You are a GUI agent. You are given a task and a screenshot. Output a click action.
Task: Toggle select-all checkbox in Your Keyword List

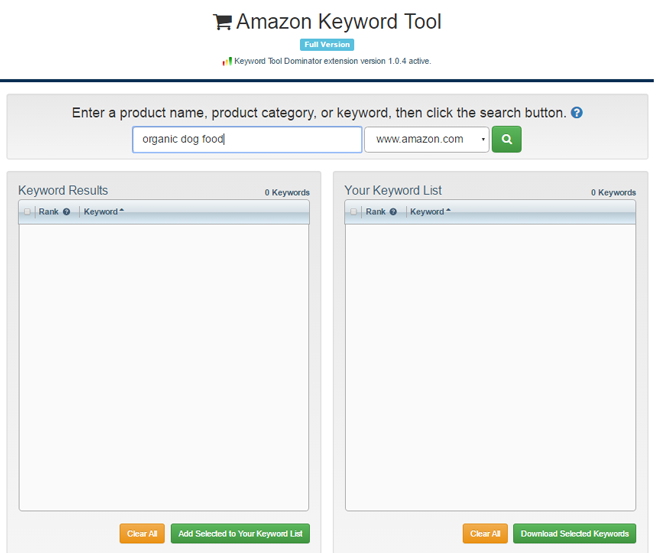tap(354, 211)
